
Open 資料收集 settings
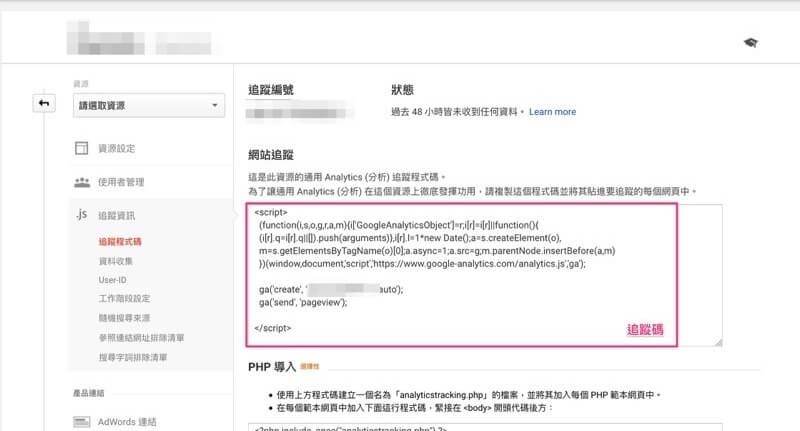(x=117, y=260)
